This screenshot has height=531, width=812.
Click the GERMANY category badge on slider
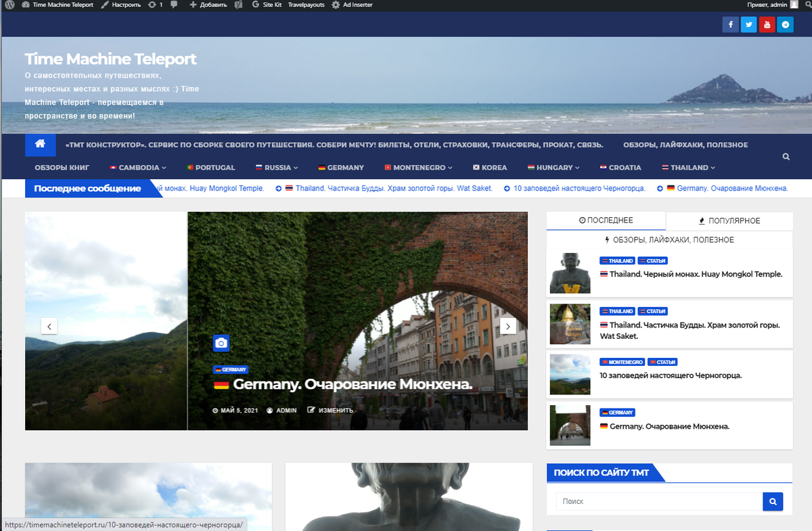click(x=231, y=370)
